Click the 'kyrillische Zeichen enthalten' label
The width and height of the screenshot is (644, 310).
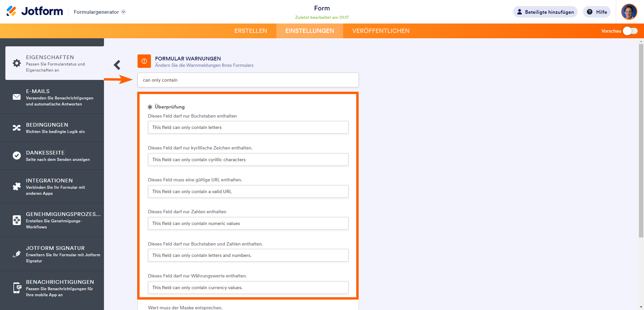pos(200,148)
